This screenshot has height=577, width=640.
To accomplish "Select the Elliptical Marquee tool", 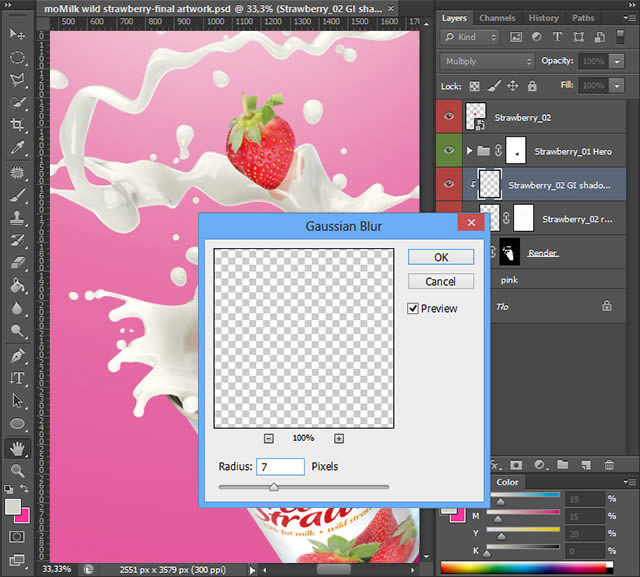I will (x=17, y=57).
